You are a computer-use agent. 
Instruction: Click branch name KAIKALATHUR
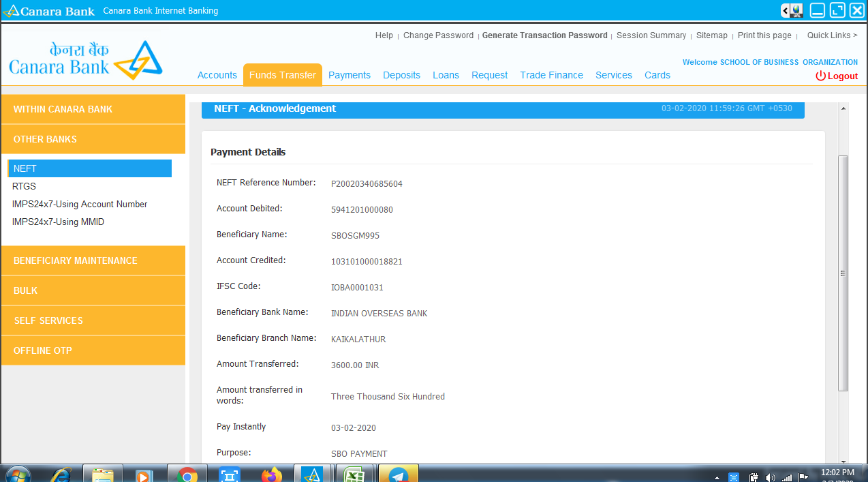(x=358, y=340)
